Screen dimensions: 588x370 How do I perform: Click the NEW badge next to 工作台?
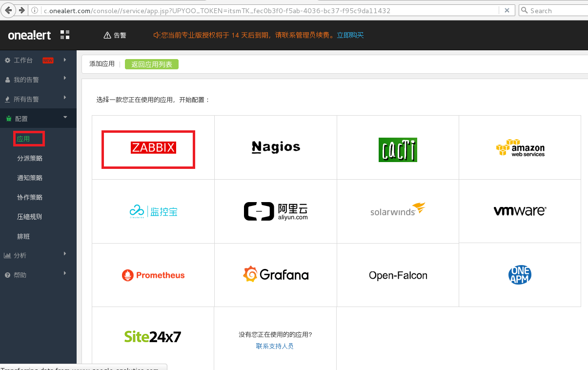coord(48,61)
